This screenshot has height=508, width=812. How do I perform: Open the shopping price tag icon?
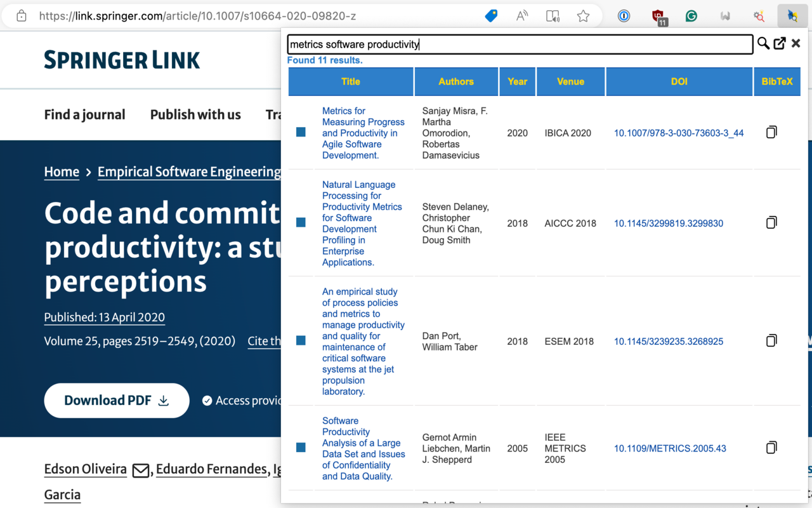(x=491, y=16)
